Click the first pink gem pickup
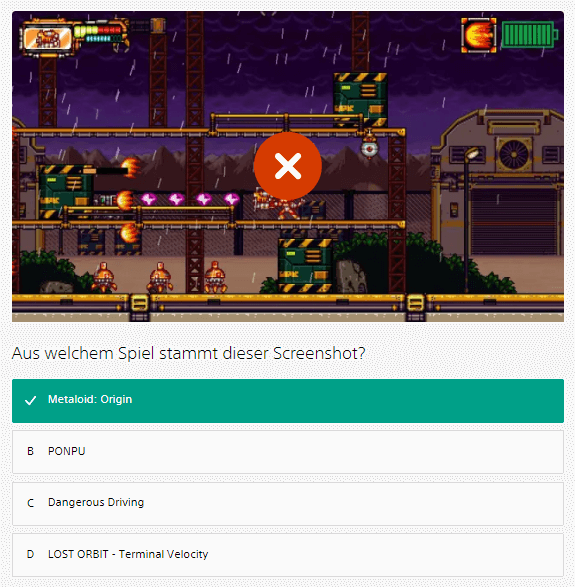 coord(149,198)
